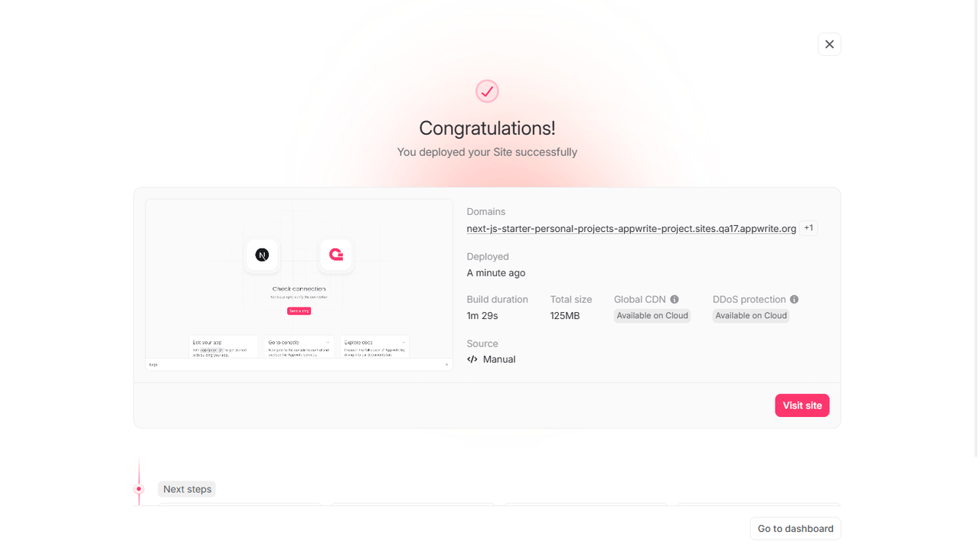Click the arrow on the Go to console card

coord(328,341)
